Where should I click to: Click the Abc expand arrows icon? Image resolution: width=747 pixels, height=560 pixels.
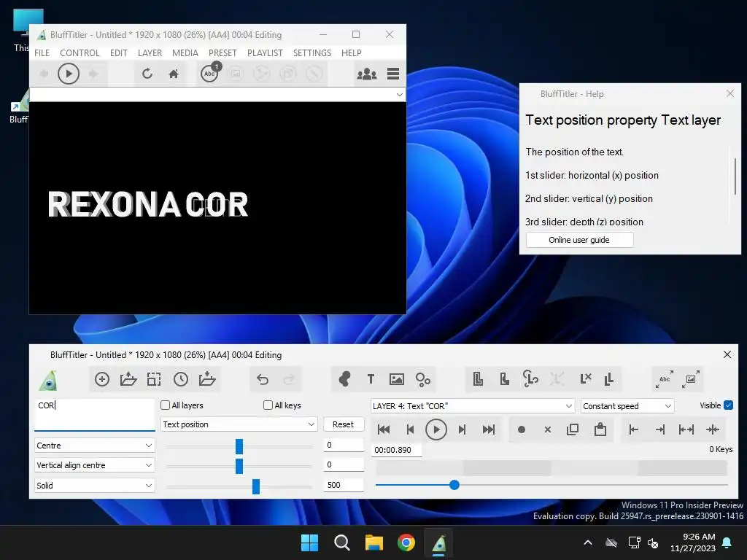click(665, 379)
